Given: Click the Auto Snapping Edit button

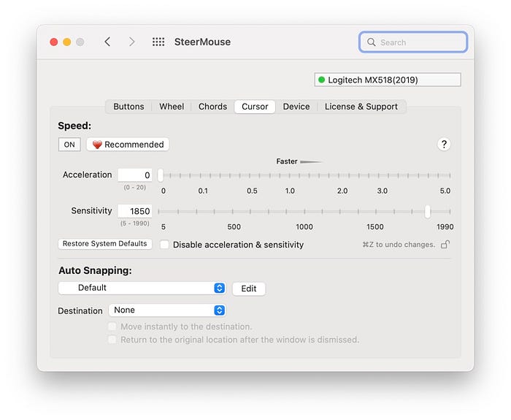Looking at the screenshot, I should click(249, 289).
